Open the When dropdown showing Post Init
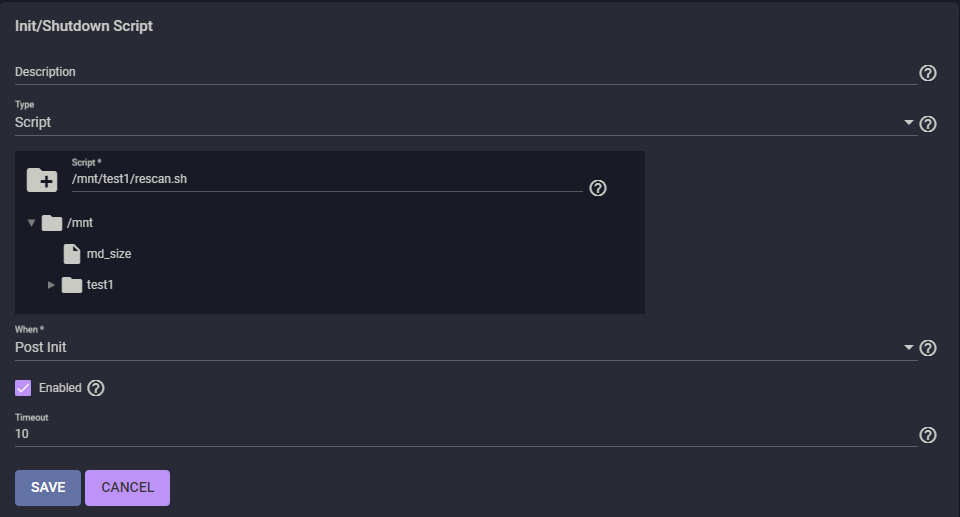The height and width of the screenshot is (517, 960). [x=466, y=347]
